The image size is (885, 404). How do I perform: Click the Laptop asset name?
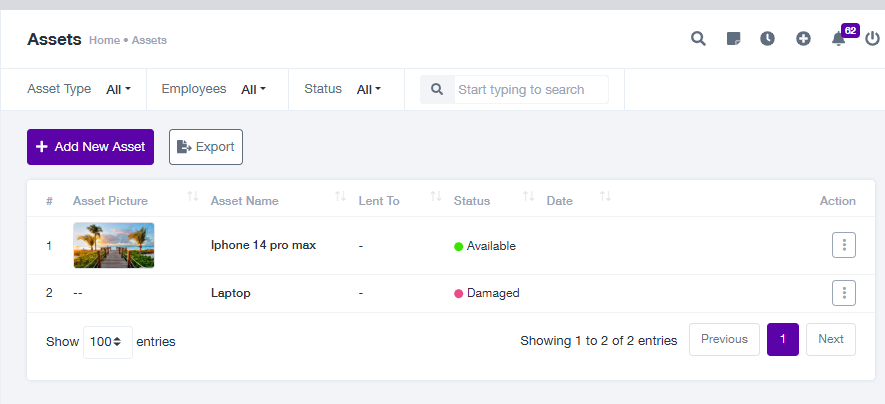(231, 293)
